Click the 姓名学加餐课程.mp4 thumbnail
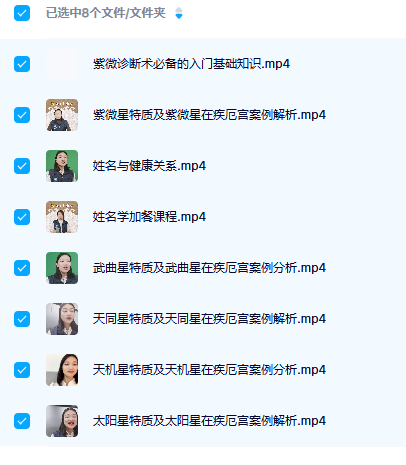Screen dimensions: 406x465 point(62,217)
